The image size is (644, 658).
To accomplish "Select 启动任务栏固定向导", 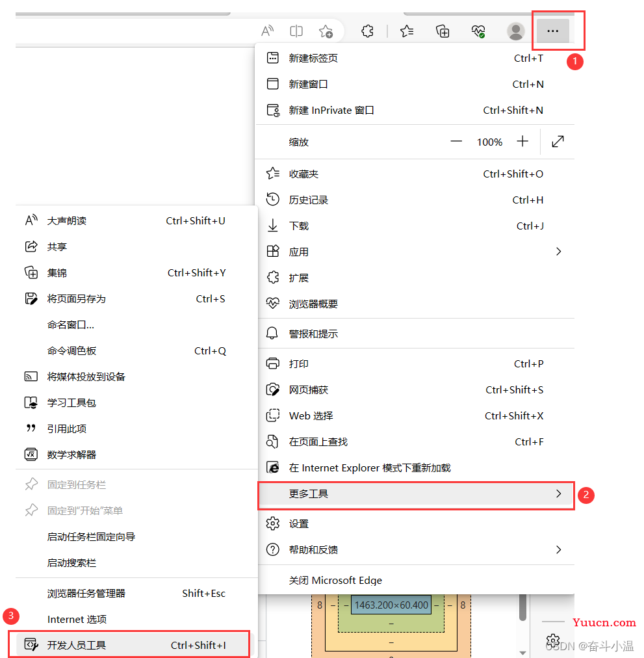I will coord(136,537).
